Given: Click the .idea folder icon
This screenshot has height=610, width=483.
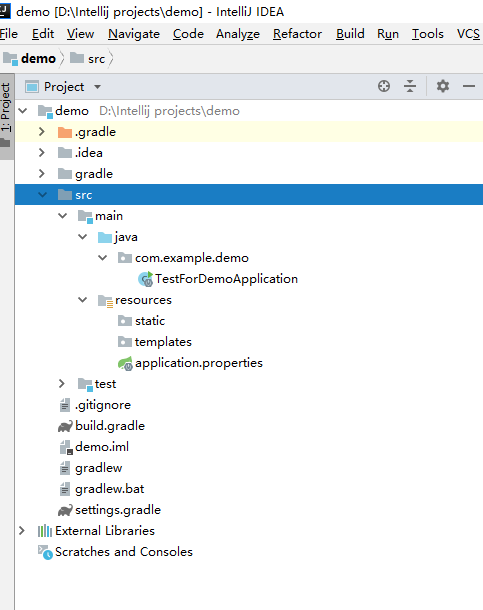Looking at the screenshot, I should tap(65, 153).
